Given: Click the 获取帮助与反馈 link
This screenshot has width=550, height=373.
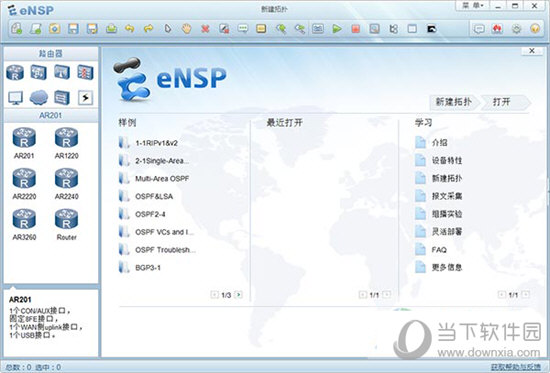Looking at the screenshot, I should 515,367.
